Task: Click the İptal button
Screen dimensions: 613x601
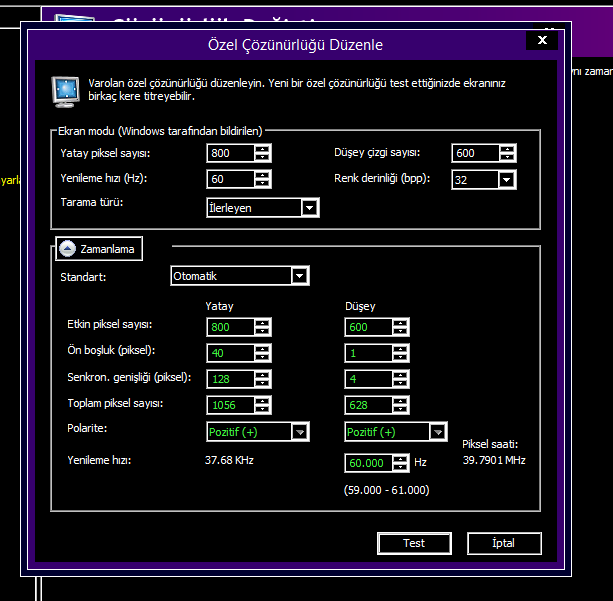Action: [x=504, y=543]
